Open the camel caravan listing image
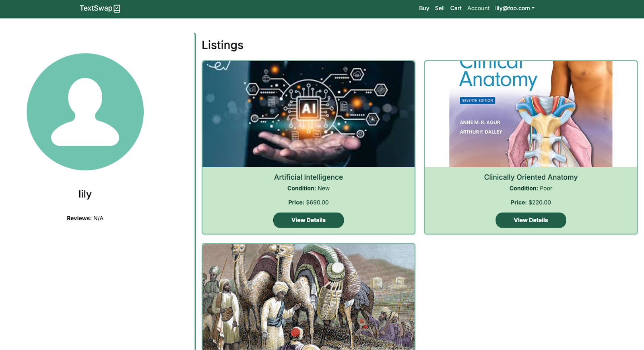This screenshot has height=350, width=644. pos(308,296)
